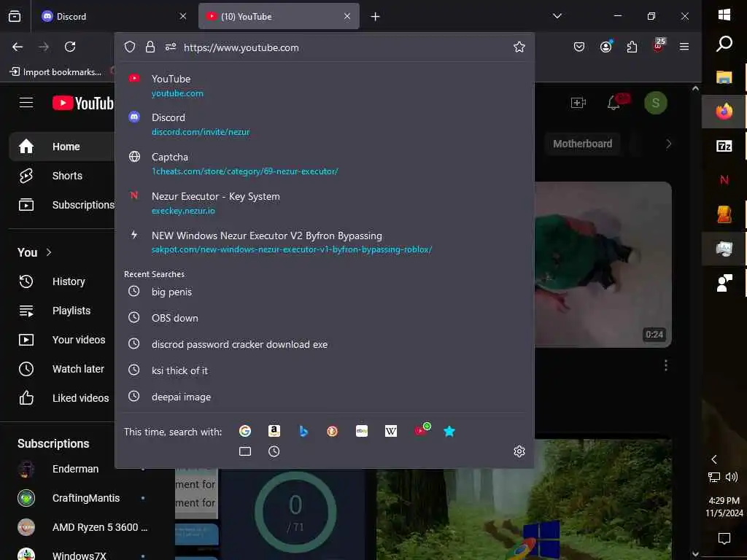Select Nezur Executor Key System suggestion
747x560 pixels.
click(325, 203)
